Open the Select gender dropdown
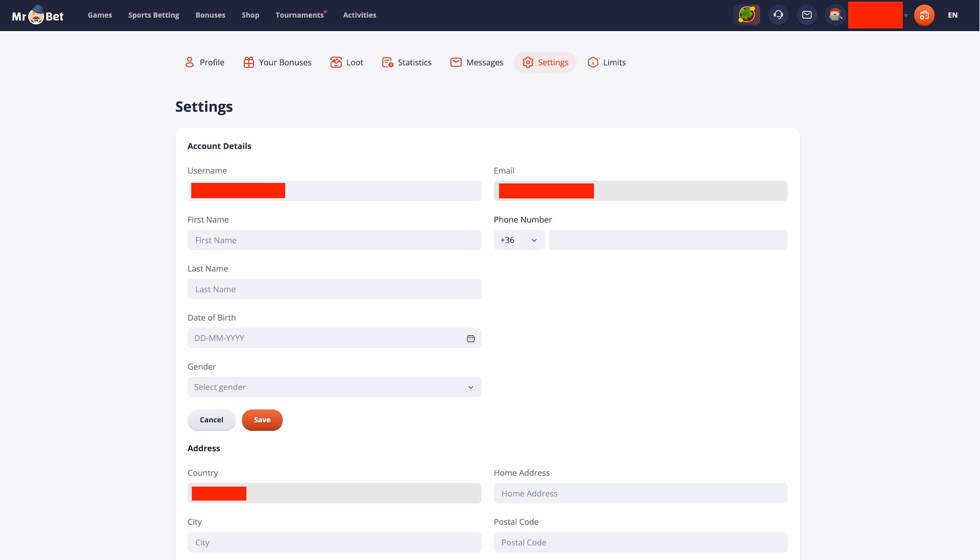 (334, 387)
